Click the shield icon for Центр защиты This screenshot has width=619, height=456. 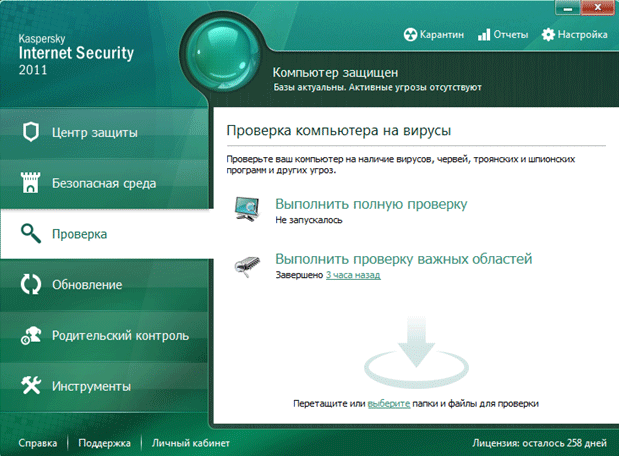click(31, 132)
